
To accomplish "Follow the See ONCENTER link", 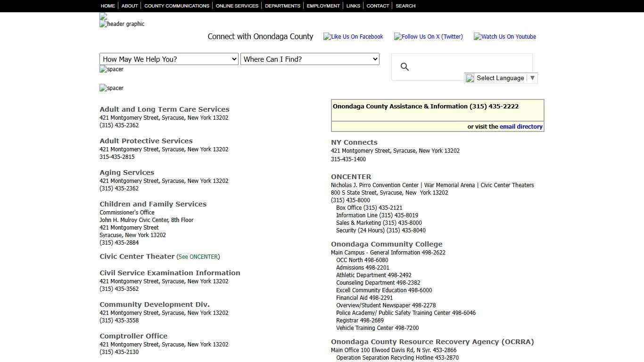I will coord(198,257).
